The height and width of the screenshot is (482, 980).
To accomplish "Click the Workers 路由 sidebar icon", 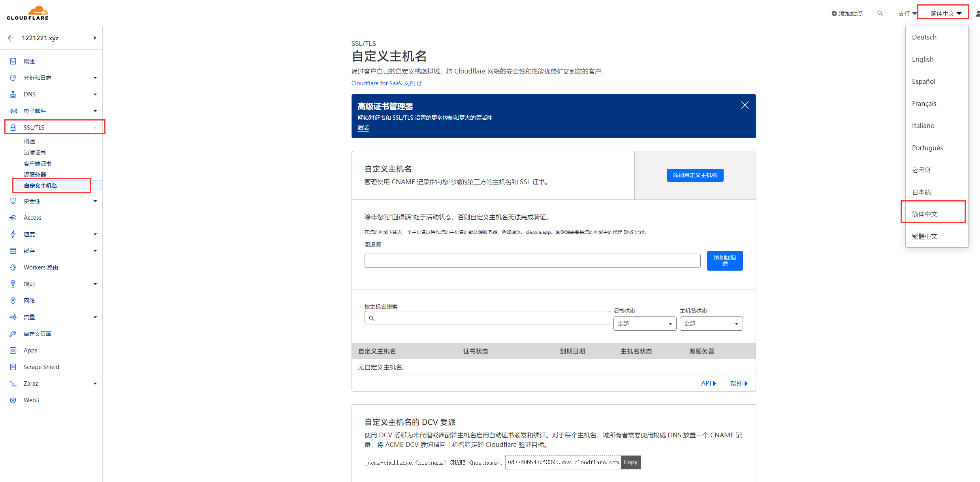I will [13, 267].
